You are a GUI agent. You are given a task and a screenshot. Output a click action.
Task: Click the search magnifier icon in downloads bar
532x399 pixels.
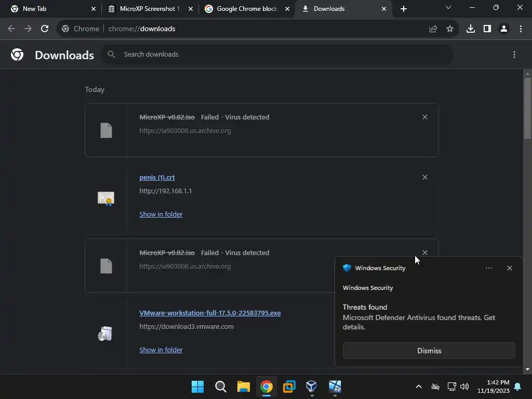[x=111, y=54]
